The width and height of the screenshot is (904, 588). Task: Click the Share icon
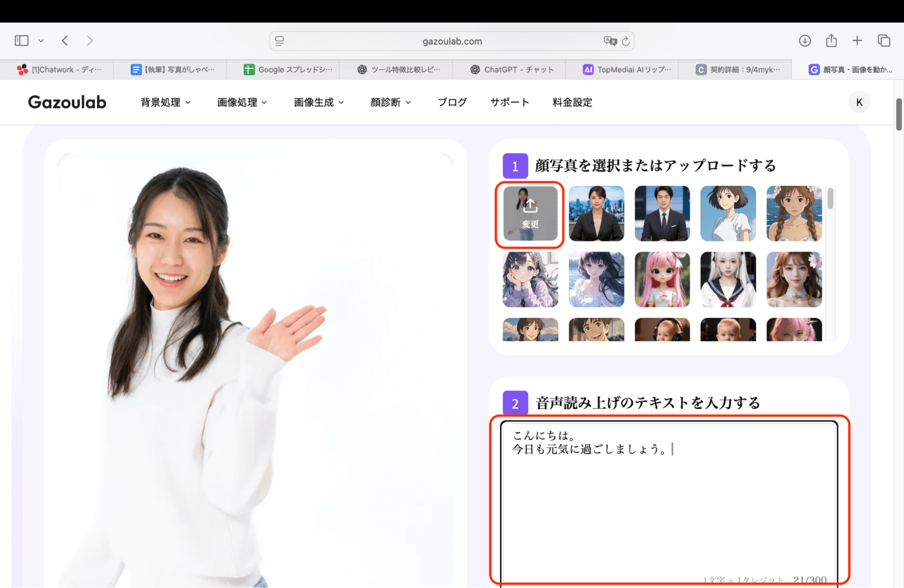point(831,40)
